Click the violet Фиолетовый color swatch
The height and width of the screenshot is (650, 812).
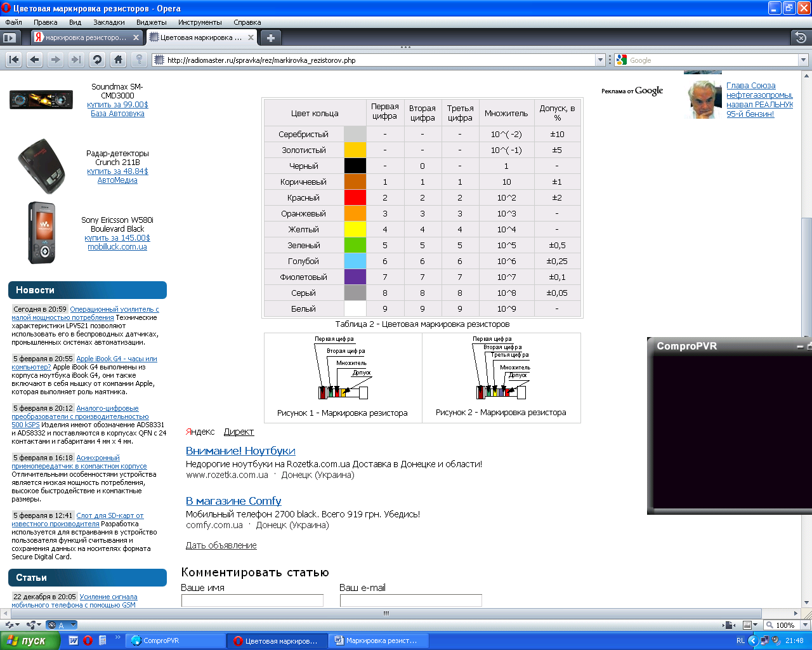[355, 277]
